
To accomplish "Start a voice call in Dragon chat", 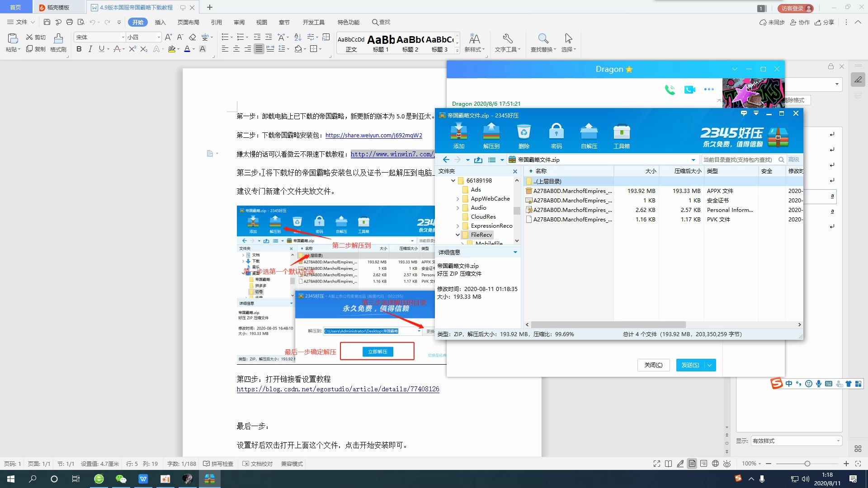I will coord(670,89).
